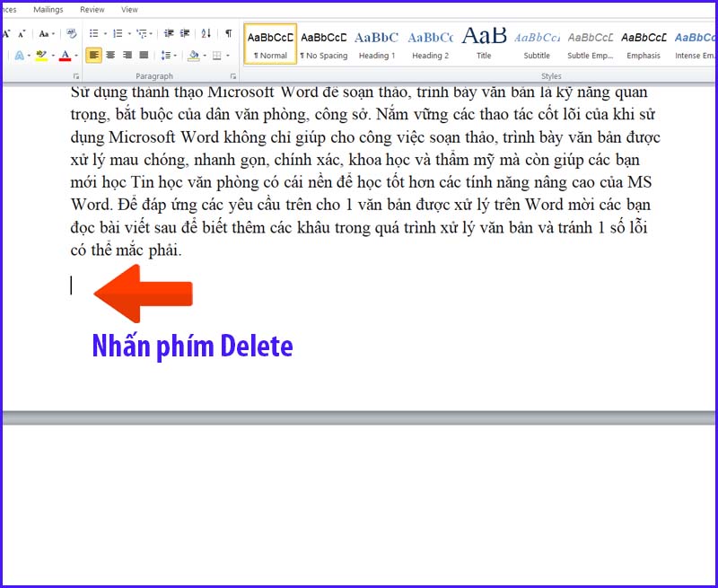Expand the Borders dropdown arrow

pyautogui.click(x=228, y=56)
